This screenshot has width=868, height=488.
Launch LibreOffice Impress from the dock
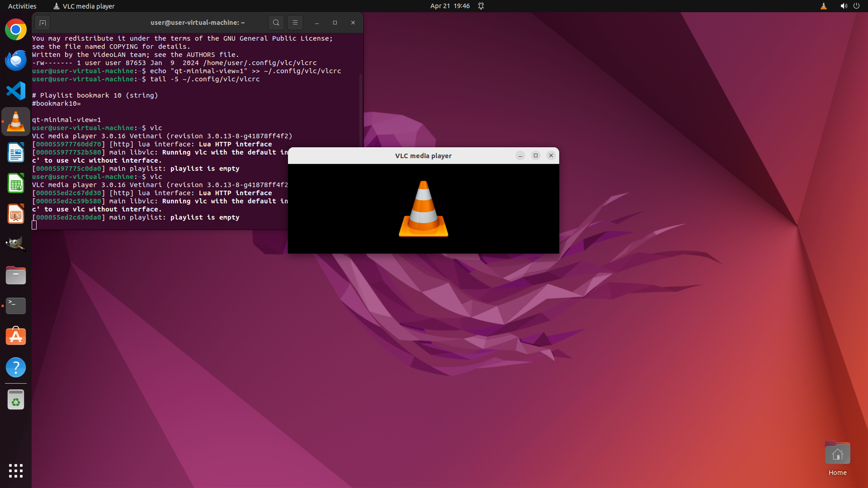pyautogui.click(x=16, y=214)
